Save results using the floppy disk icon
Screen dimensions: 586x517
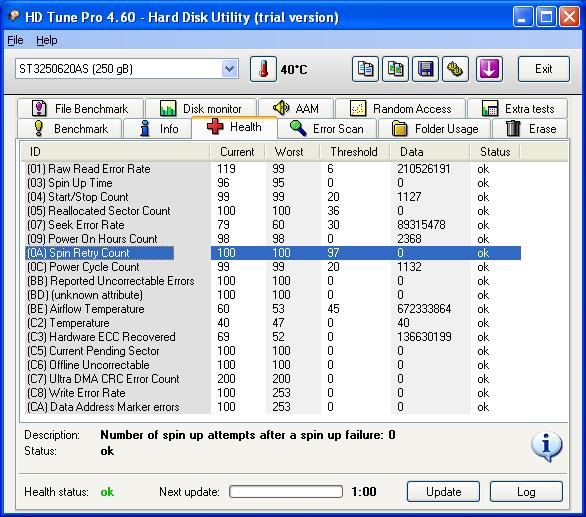click(x=425, y=69)
